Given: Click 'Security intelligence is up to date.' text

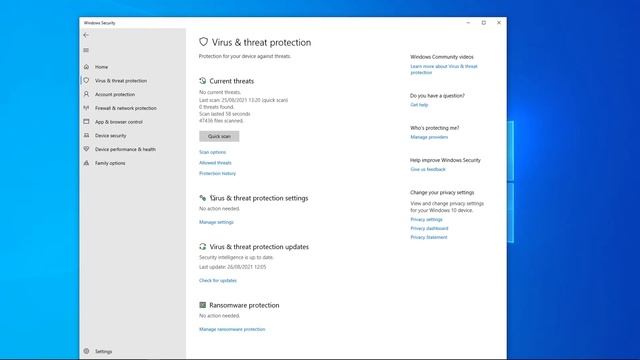Looking at the screenshot, I should (x=236, y=258).
